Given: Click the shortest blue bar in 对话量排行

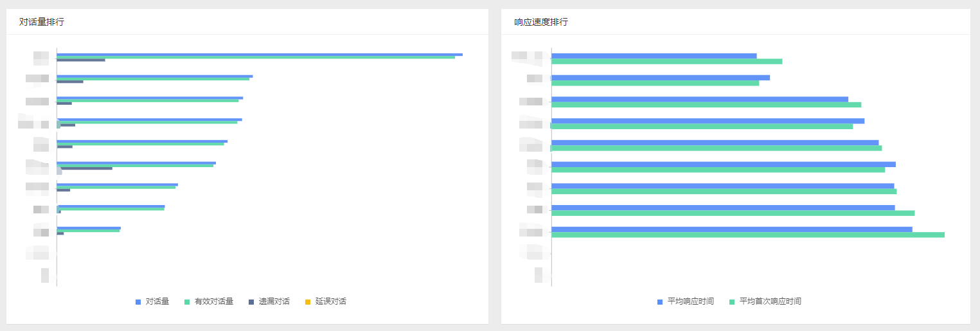Looking at the screenshot, I should 89,228.
